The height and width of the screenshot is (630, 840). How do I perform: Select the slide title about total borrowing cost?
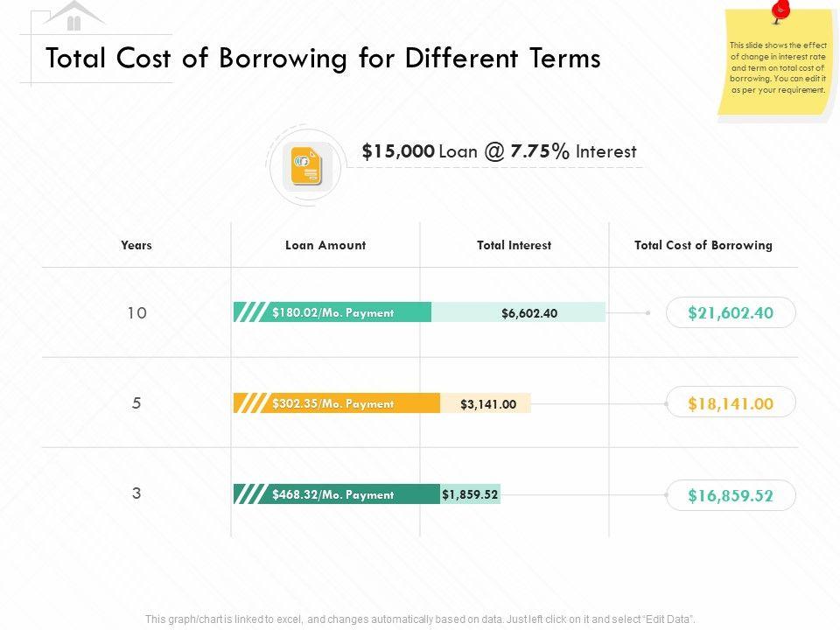tap(323, 59)
